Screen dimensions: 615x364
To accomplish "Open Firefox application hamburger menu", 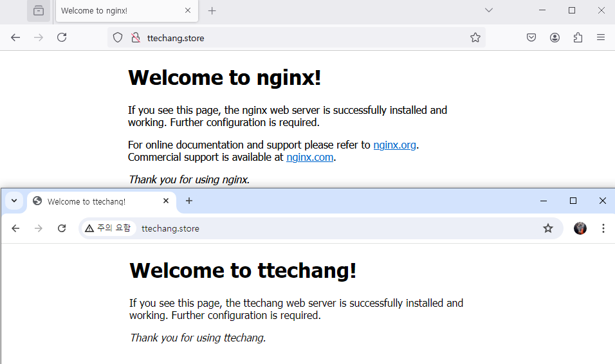I will [x=601, y=38].
